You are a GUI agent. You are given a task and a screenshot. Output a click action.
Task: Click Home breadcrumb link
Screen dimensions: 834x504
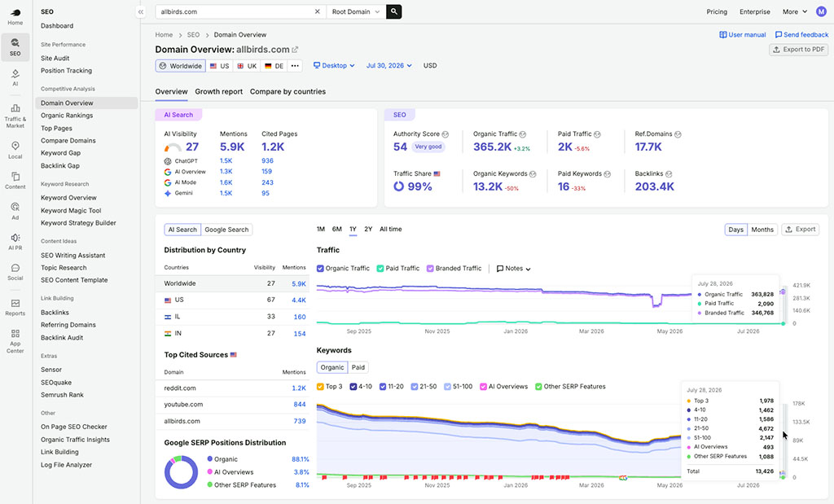[164, 34]
